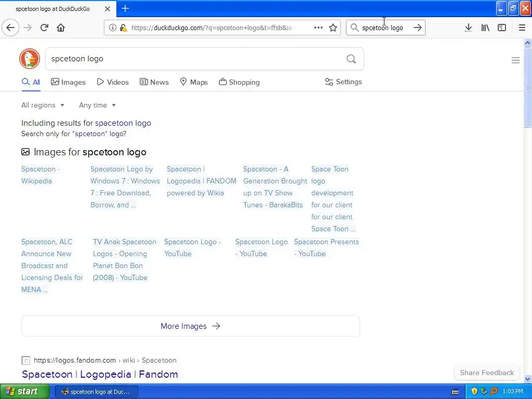Open the Library bookmarks and history icon
532x399 pixels.
tap(485, 28)
